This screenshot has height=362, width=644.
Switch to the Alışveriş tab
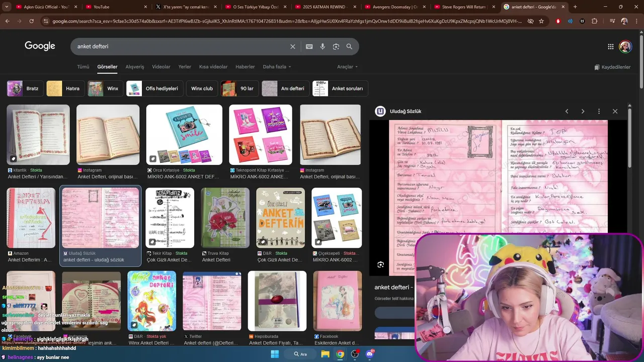tap(135, 67)
